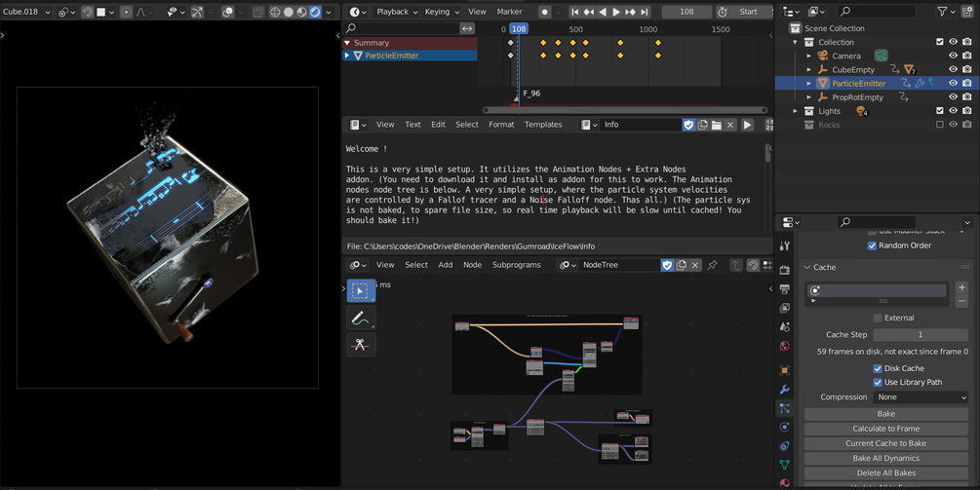Screen dimensions: 980x490
Task: Select the Annotate pencil tool
Action: coord(361,318)
